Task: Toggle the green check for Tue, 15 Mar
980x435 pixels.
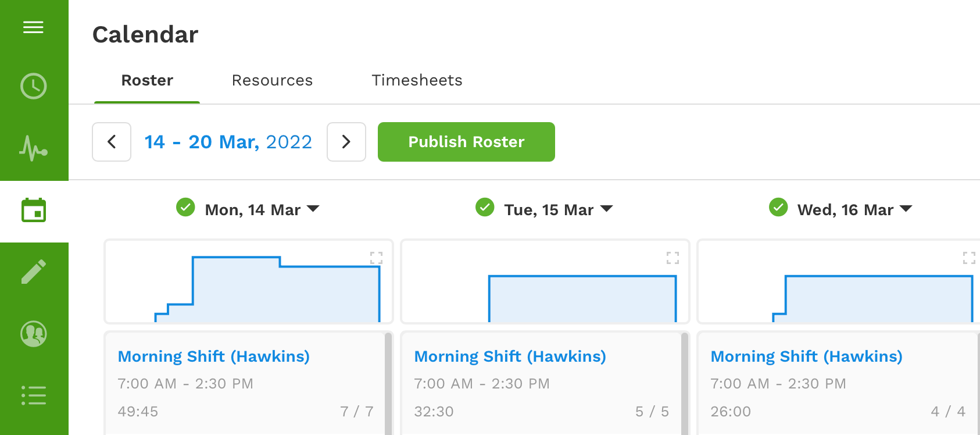Action: (485, 207)
